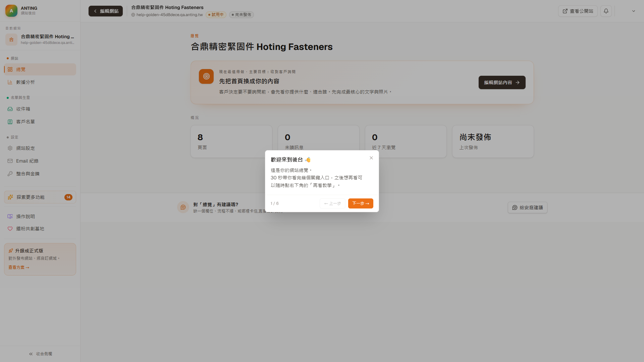Open 收件箱 in sidebar
This screenshot has height=362, width=644.
click(40, 109)
